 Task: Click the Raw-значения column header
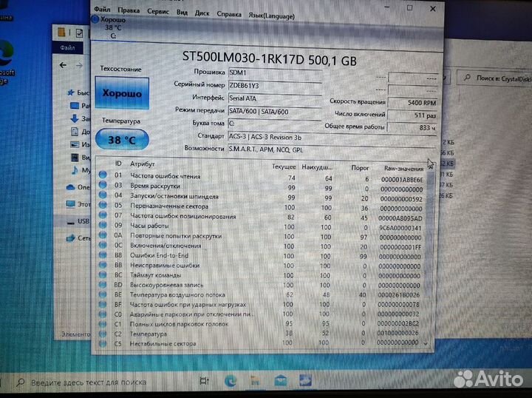[x=403, y=169]
